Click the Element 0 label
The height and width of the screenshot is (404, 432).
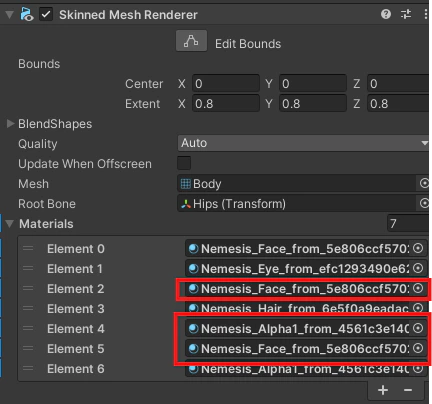click(x=76, y=249)
